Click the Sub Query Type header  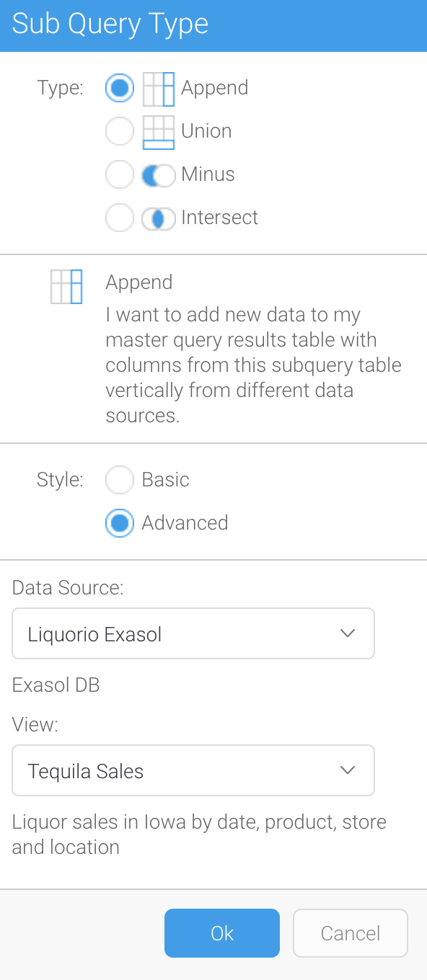click(110, 24)
